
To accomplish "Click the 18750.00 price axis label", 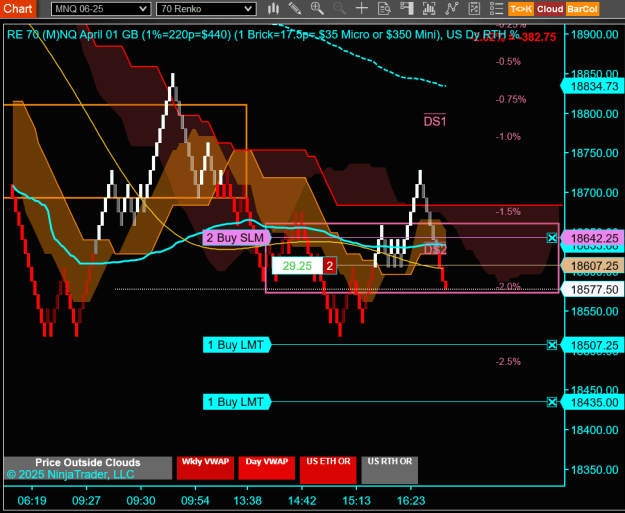I will pos(595,153).
